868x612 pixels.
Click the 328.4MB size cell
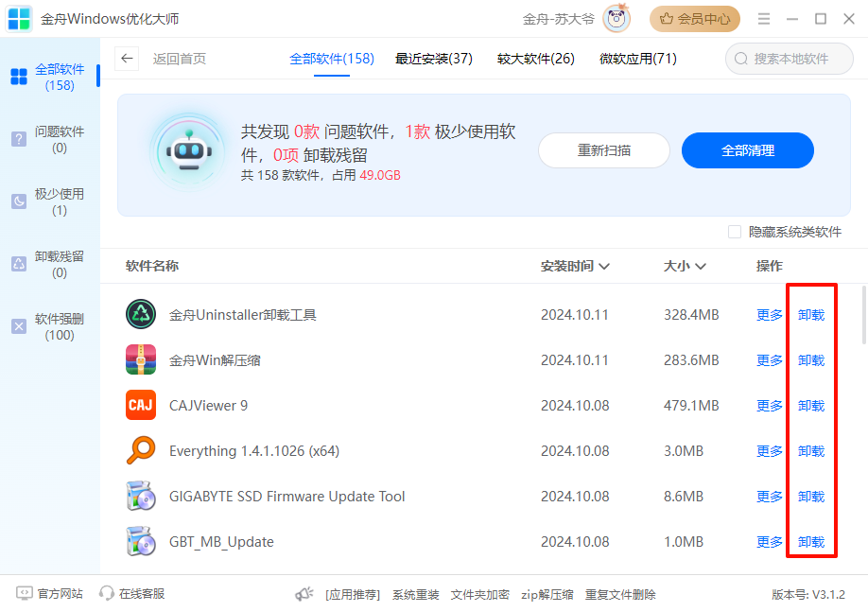click(691, 315)
